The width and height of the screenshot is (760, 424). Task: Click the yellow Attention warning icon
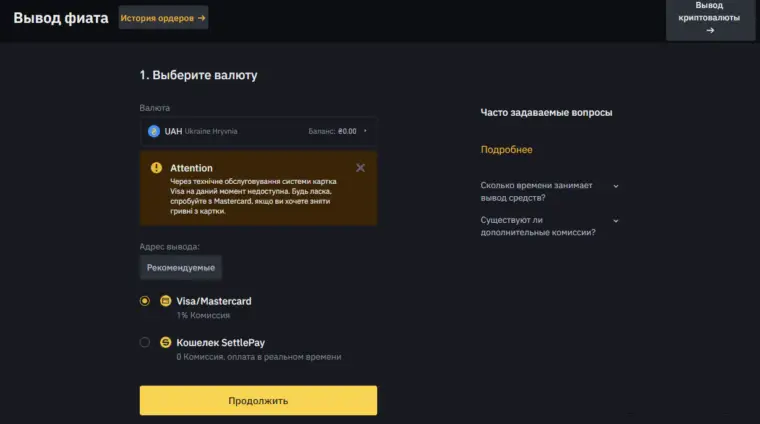click(156, 168)
